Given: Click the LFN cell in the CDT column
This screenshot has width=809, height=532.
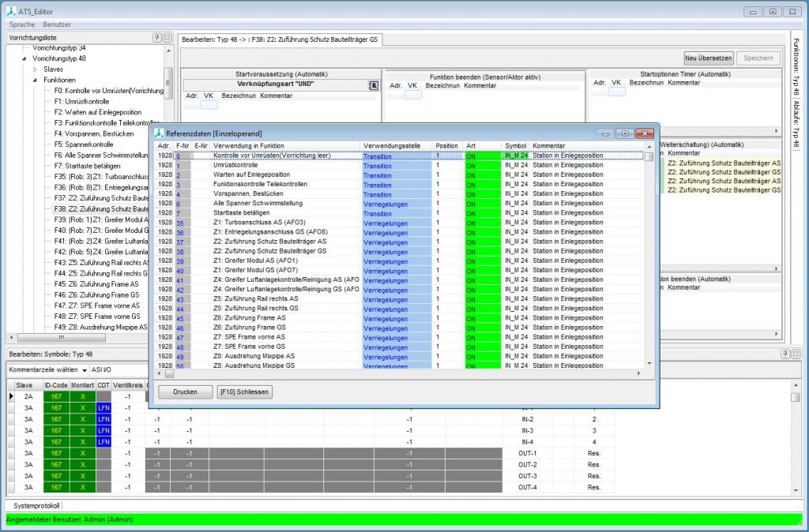Looking at the screenshot, I should click(x=103, y=408).
